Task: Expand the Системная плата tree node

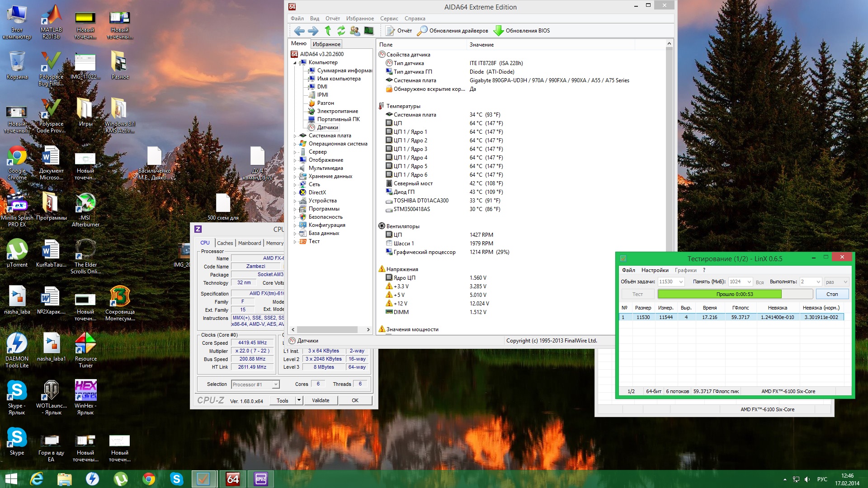Action: point(295,136)
